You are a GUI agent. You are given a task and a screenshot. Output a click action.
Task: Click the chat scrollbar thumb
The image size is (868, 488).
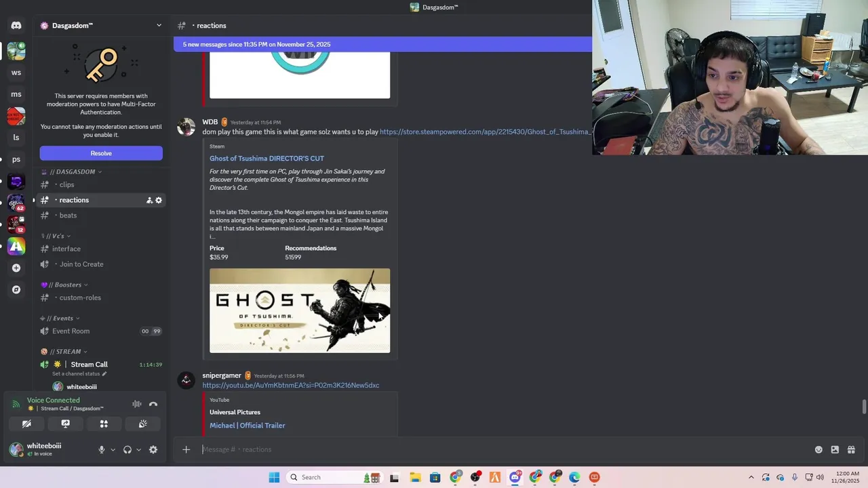864,406
